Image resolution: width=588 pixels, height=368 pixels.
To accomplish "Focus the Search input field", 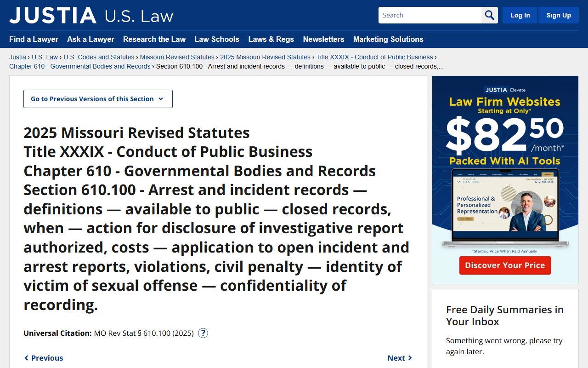I will pos(430,15).
